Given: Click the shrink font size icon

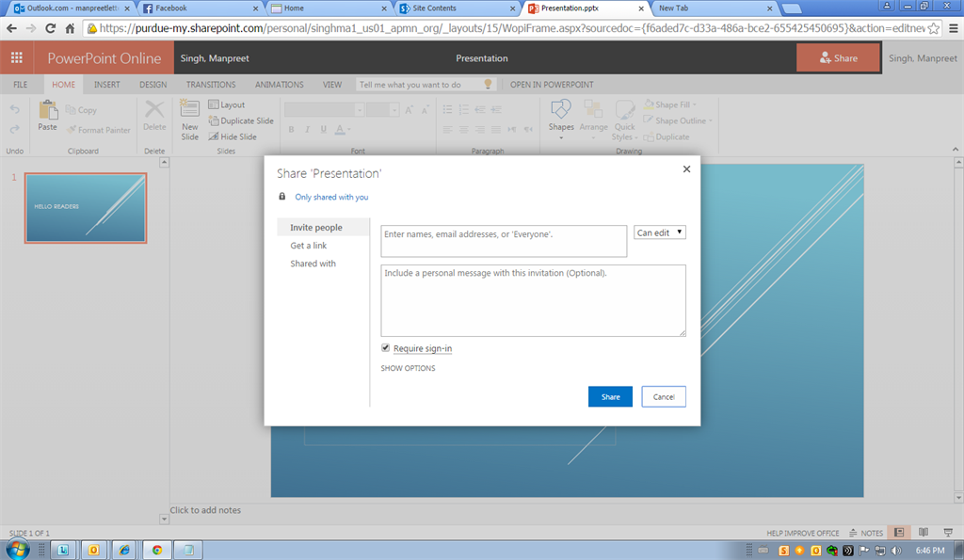Looking at the screenshot, I should pos(425,109).
